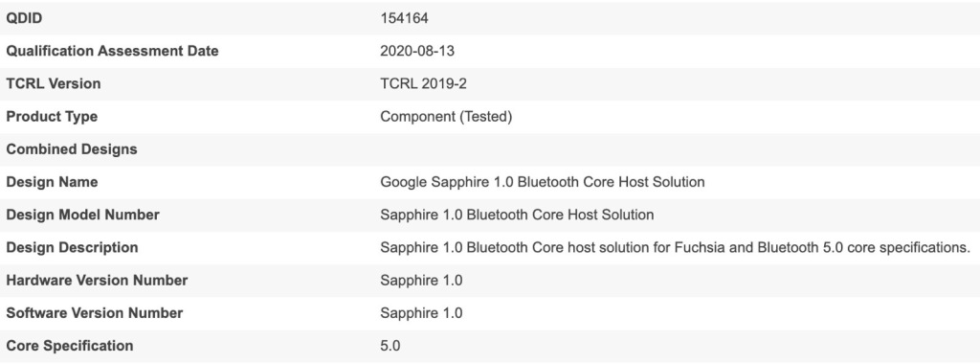Click the Design Model Number label
Image resolution: width=980 pixels, height=364 pixels.
82,215
